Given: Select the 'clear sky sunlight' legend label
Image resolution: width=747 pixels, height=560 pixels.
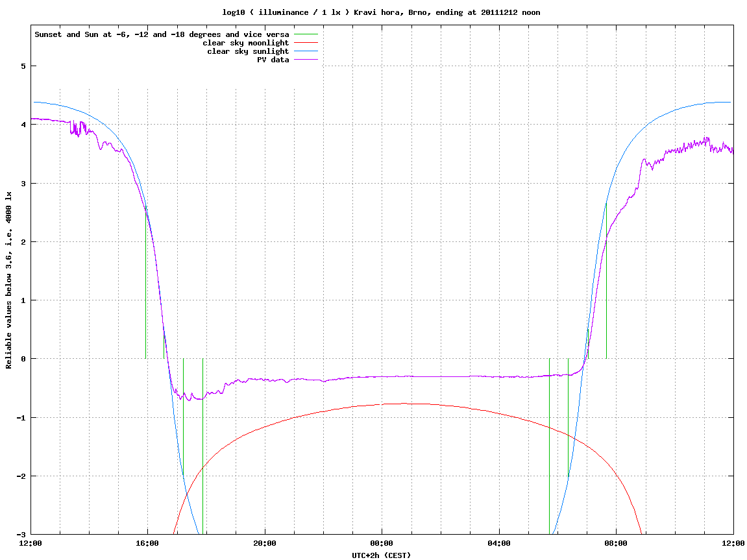Looking at the screenshot, I should pos(248,51).
